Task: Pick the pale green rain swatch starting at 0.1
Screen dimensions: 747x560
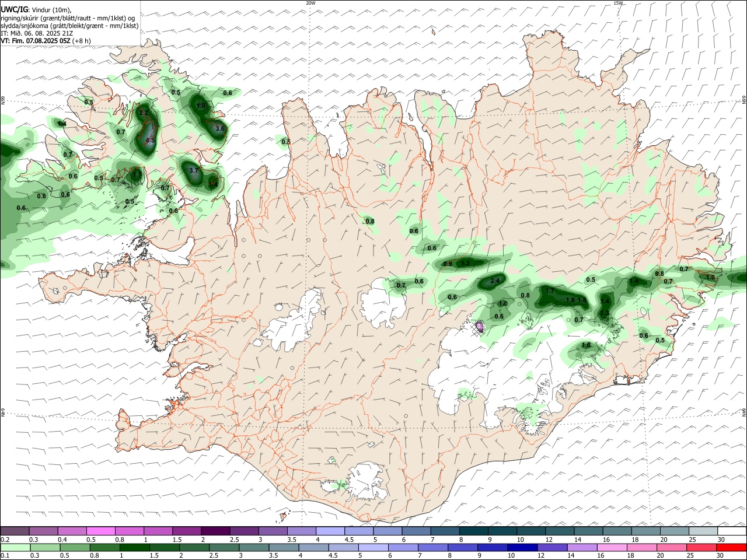Action: 15,547
